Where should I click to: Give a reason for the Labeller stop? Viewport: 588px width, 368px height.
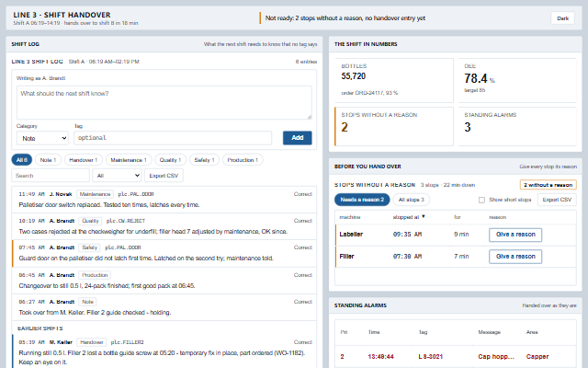[x=515, y=235]
